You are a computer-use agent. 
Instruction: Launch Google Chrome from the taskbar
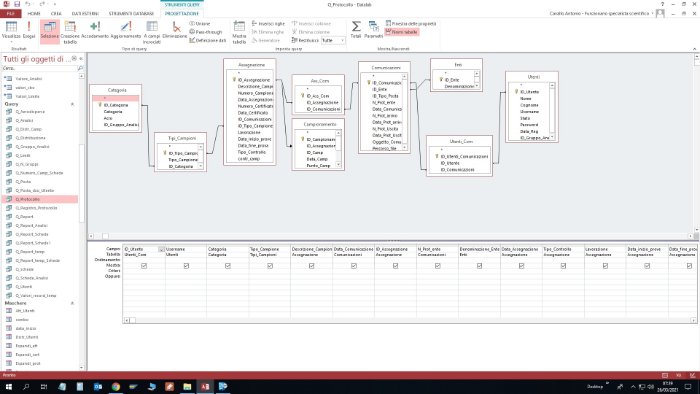tap(116, 386)
